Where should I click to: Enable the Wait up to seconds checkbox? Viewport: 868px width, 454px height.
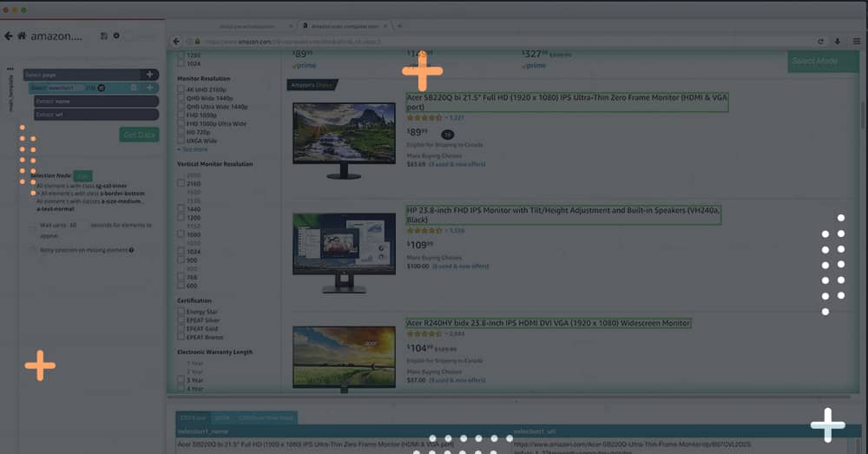[x=32, y=227]
